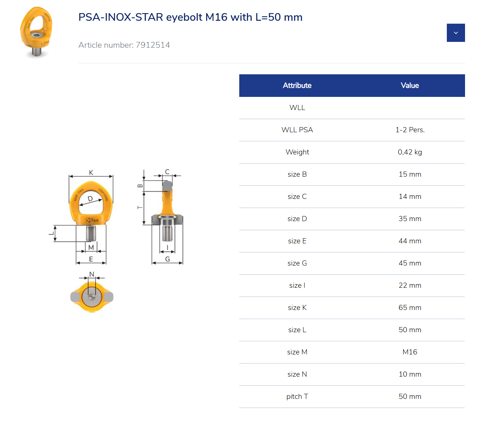Click the size M value M16
This screenshot has height=428, width=504.
pyautogui.click(x=410, y=352)
